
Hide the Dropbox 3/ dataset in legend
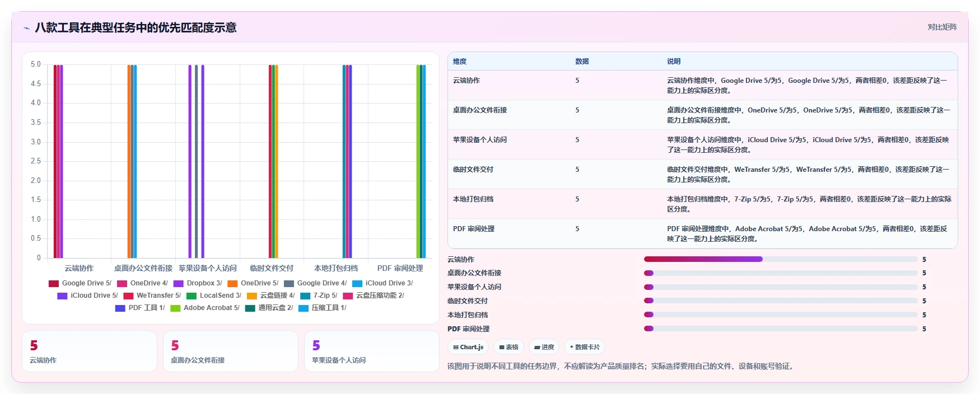198,283
